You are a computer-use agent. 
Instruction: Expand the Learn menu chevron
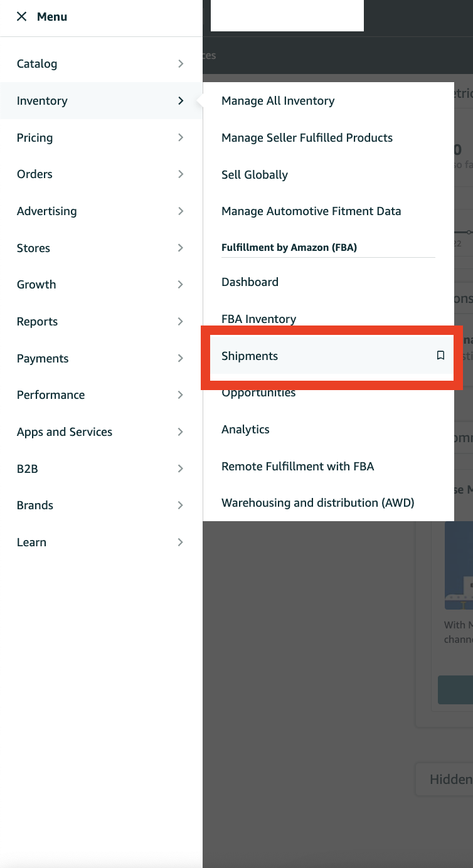(x=181, y=542)
